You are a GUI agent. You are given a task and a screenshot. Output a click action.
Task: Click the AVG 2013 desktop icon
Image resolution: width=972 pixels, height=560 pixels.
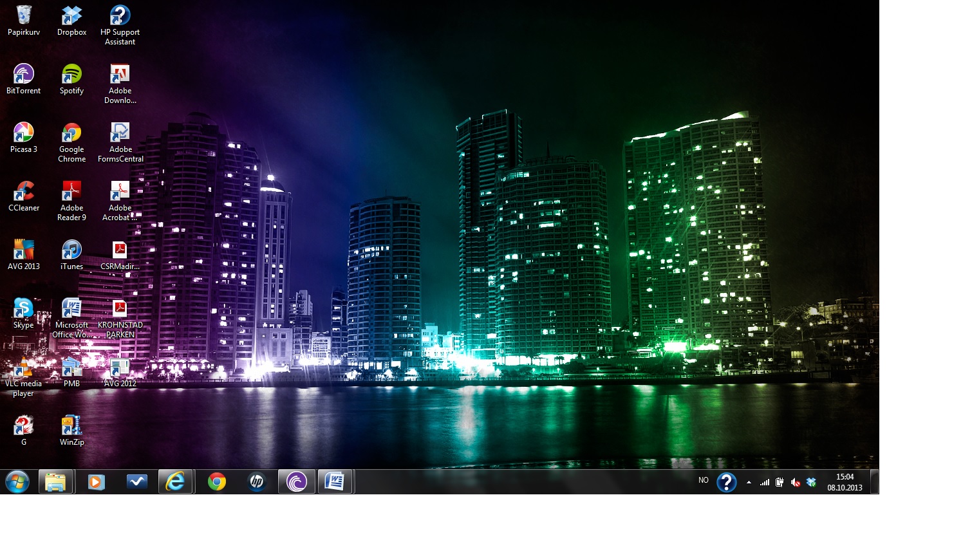pyautogui.click(x=24, y=255)
